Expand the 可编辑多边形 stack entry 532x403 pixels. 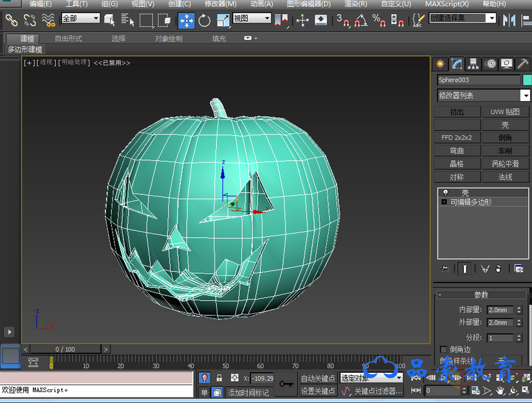click(x=444, y=202)
